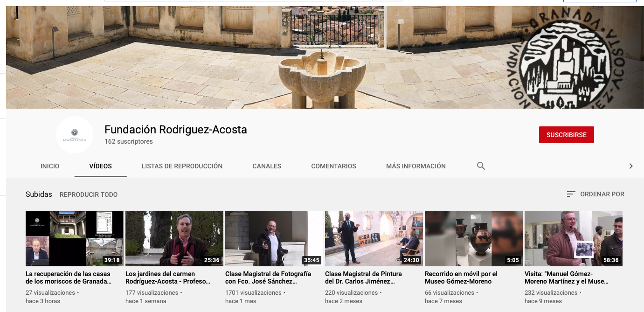Go to the Canales tab
Viewport: 644px width, 312px height.
[267, 166]
